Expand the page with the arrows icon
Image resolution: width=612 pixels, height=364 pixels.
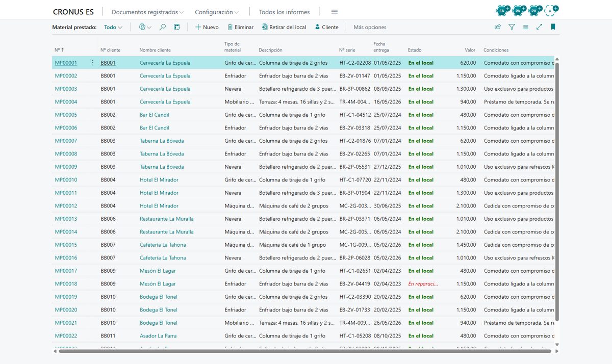click(539, 27)
